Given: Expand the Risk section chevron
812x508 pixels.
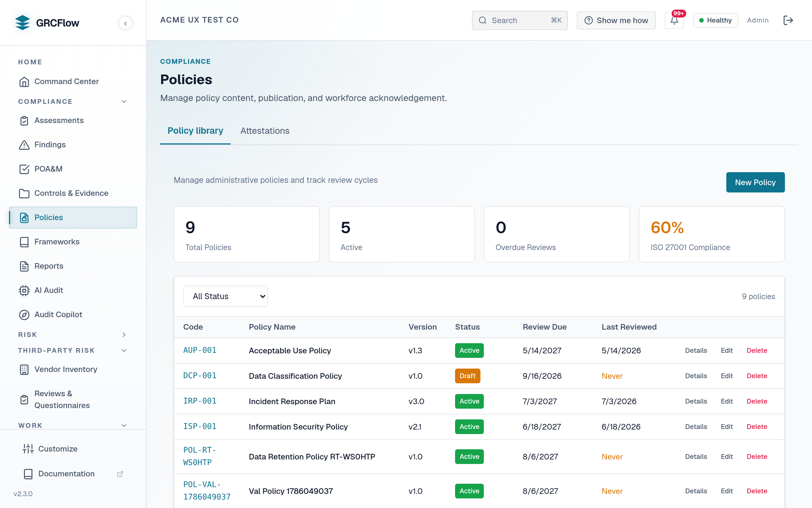Looking at the screenshot, I should [124, 335].
